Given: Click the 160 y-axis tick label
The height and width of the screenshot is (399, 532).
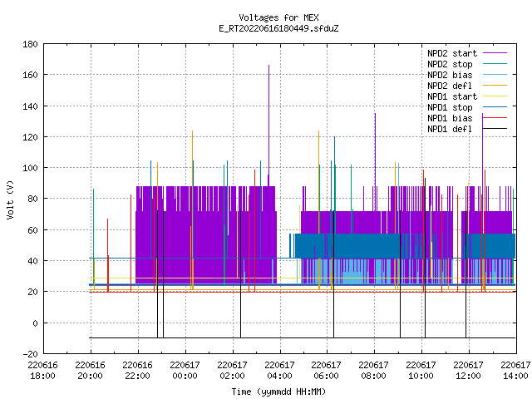Looking at the screenshot, I should tap(30, 75).
